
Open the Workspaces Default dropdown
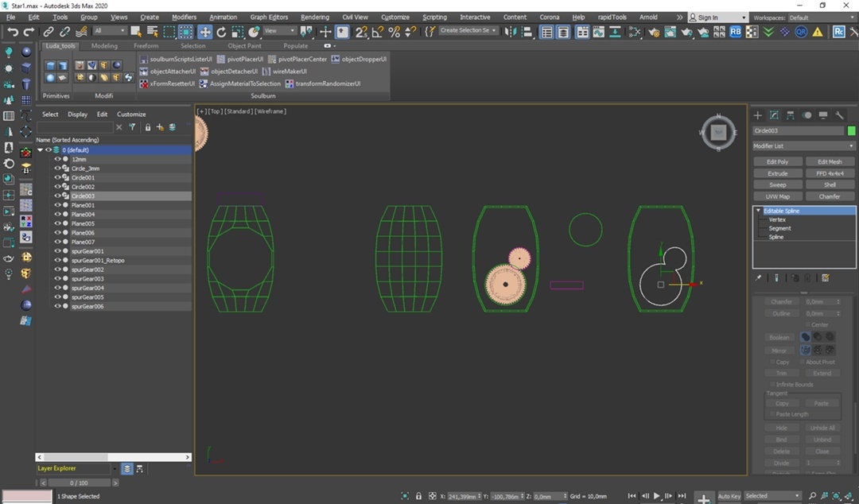coord(822,17)
